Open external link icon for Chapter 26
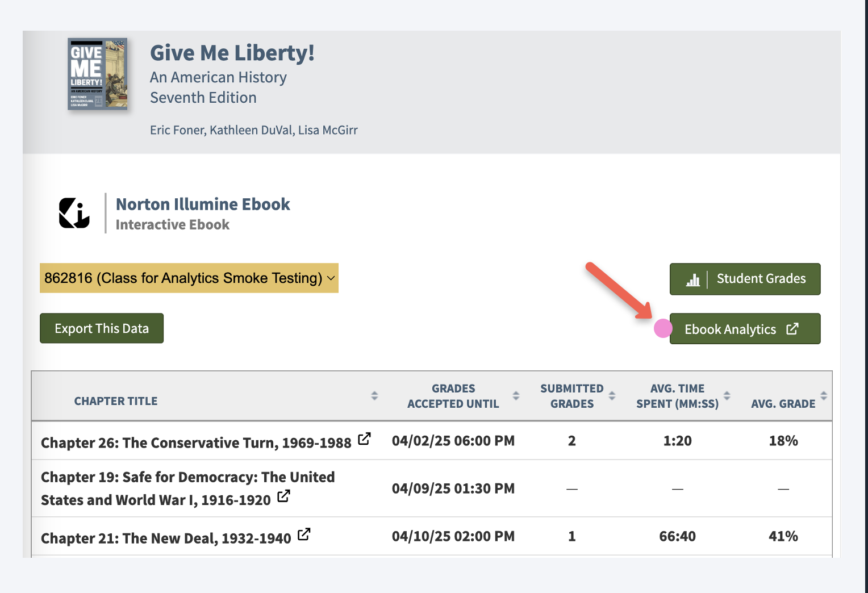Viewport: 868px width, 593px height. point(364,439)
